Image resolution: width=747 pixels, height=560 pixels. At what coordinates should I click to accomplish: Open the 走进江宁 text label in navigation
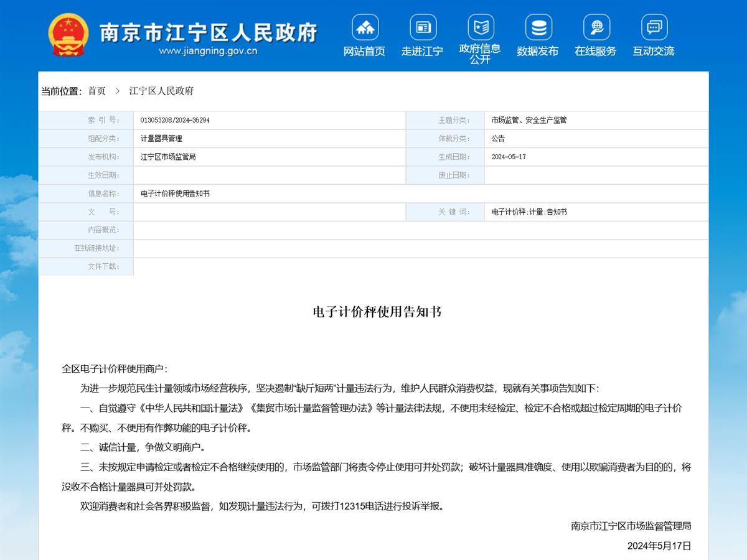423,51
